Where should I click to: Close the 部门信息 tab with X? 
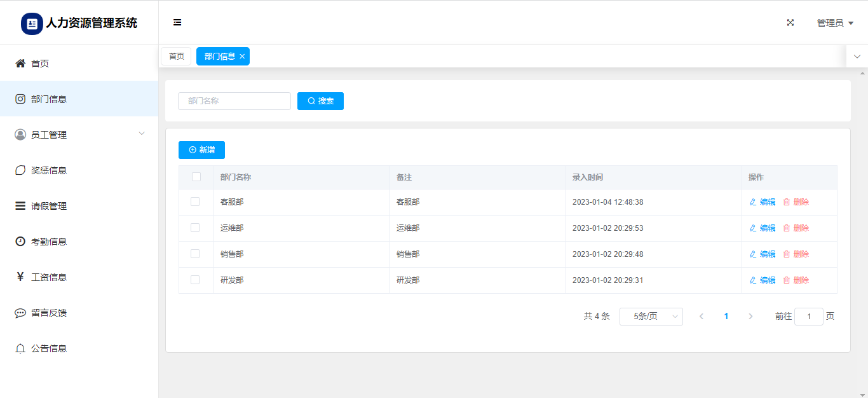pos(242,57)
